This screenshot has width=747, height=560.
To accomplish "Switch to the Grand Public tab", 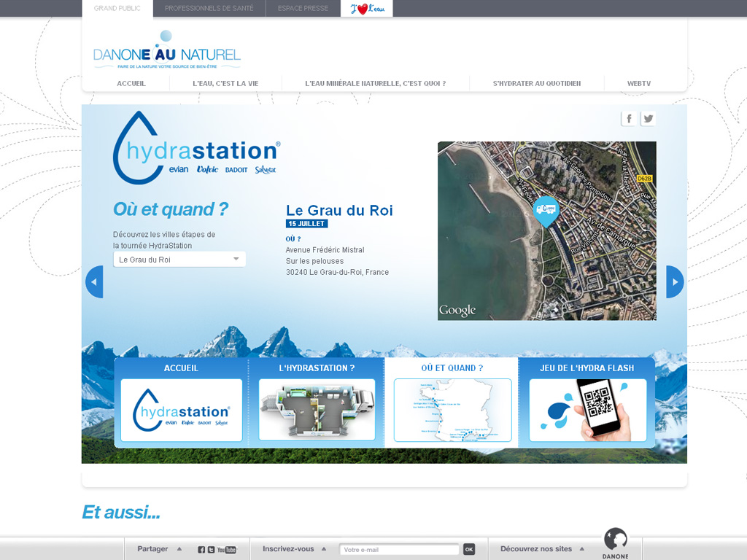I will pos(117,9).
